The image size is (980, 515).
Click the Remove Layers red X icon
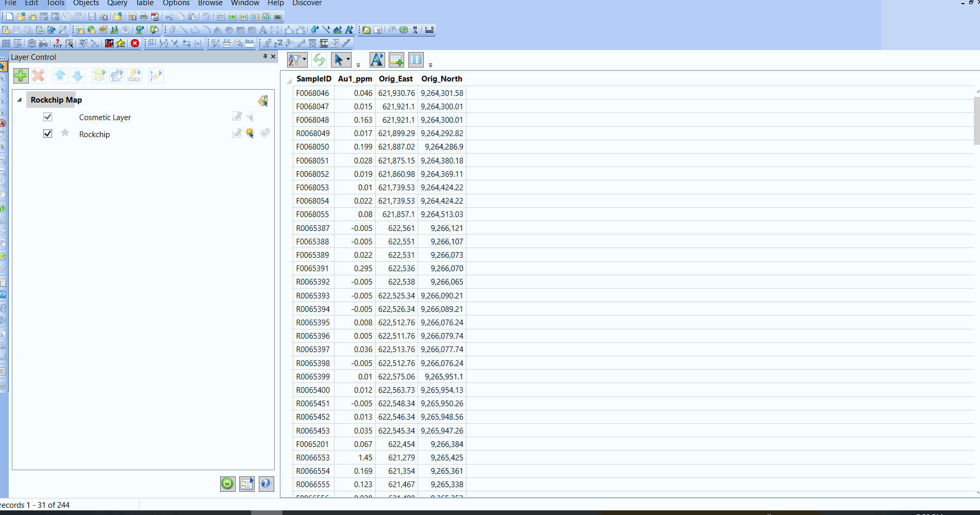38,75
